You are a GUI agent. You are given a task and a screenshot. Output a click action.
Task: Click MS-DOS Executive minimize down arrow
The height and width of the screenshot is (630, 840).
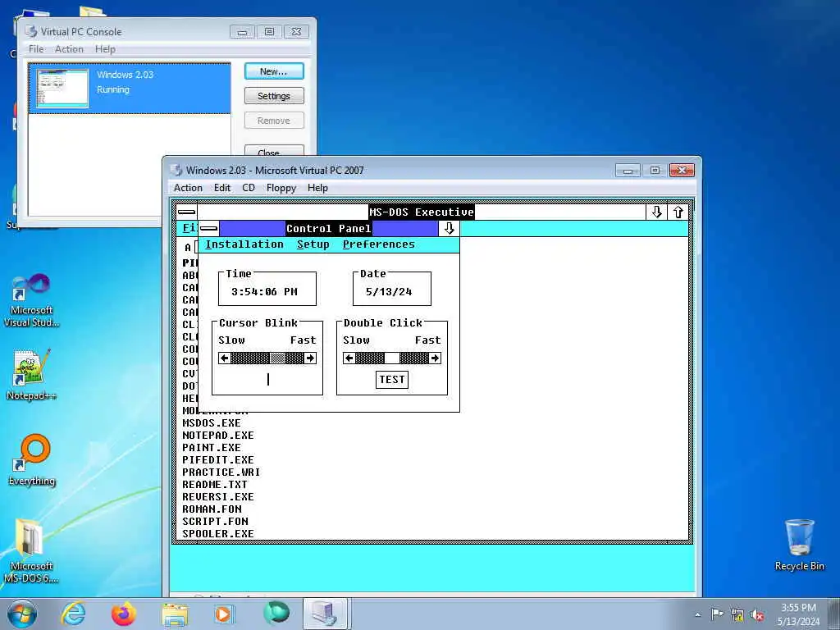click(657, 212)
